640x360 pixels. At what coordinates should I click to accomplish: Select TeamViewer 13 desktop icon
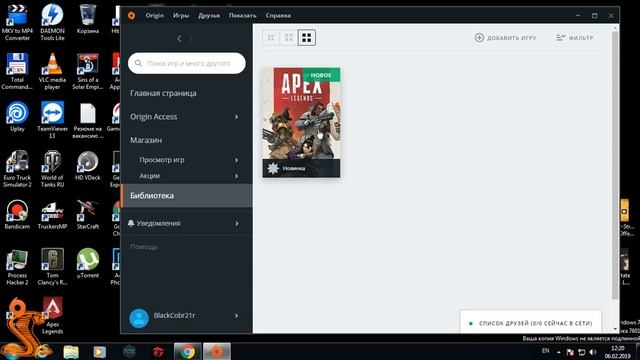coord(52,120)
